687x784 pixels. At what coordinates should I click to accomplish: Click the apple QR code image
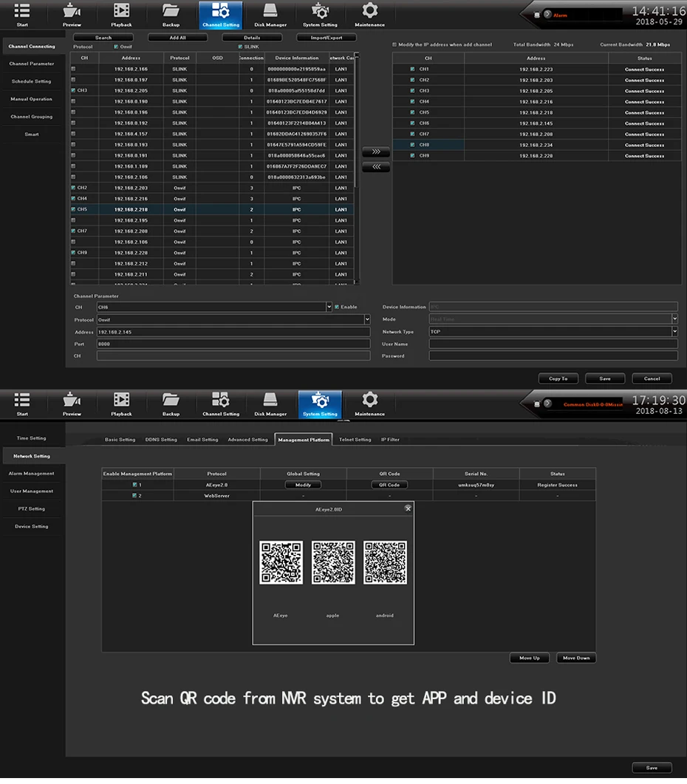[x=333, y=562]
